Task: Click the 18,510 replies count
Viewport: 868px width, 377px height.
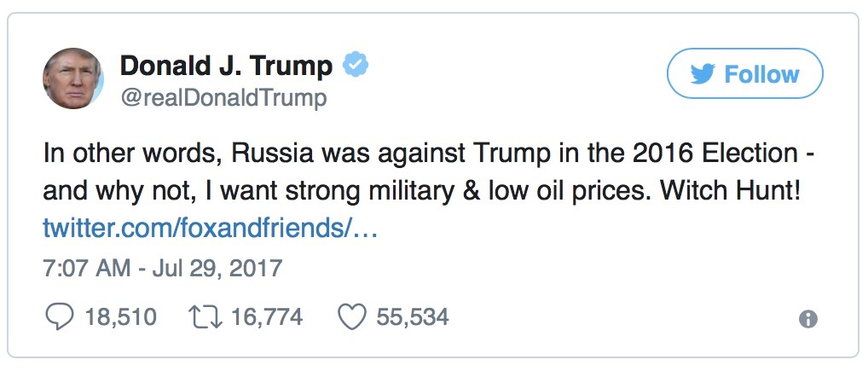Action: click(x=120, y=318)
